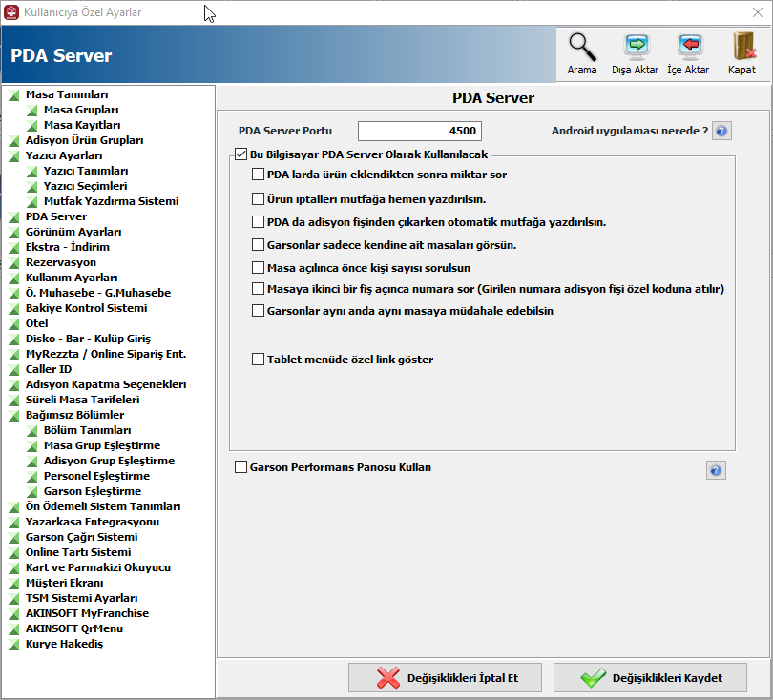Enable PDA larda ürün eklendikten sonra miktar sor

tap(258, 175)
